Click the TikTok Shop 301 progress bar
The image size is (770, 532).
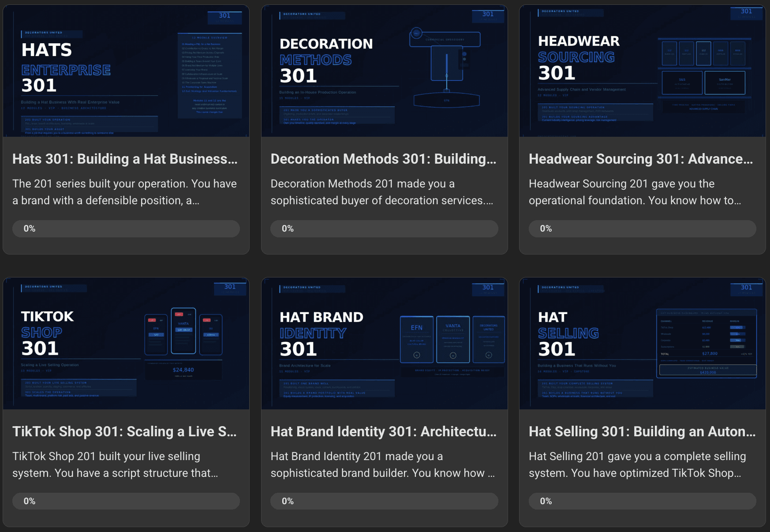click(x=126, y=501)
